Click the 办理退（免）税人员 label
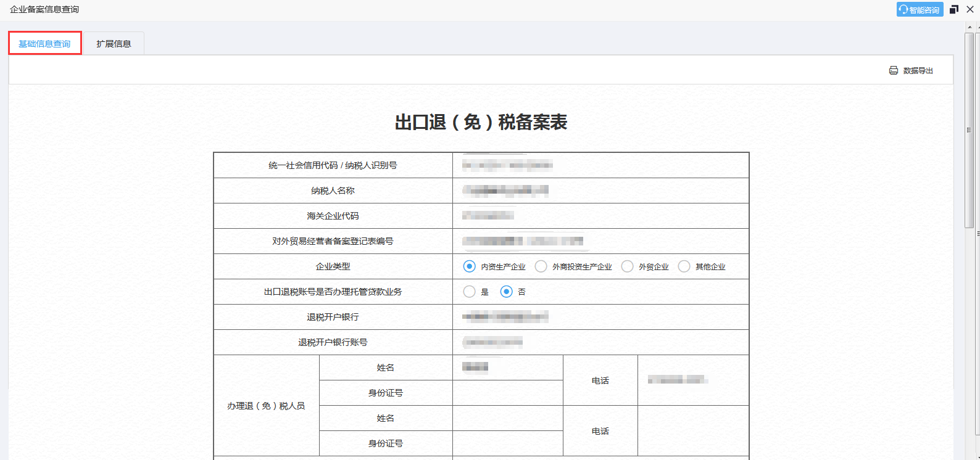Viewport: 980px width, 460px height. (266, 406)
